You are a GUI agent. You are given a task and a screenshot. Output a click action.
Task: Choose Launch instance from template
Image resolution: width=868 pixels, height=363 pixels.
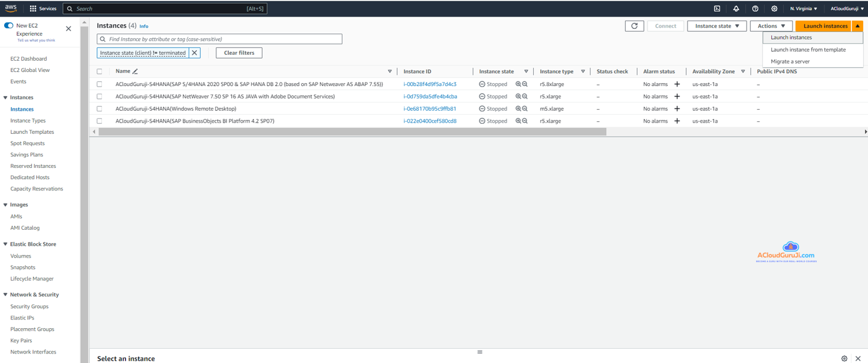pyautogui.click(x=808, y=49)
